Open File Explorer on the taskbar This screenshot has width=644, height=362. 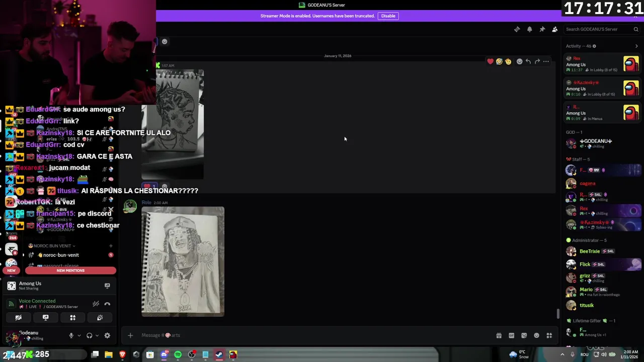(108, 355)
